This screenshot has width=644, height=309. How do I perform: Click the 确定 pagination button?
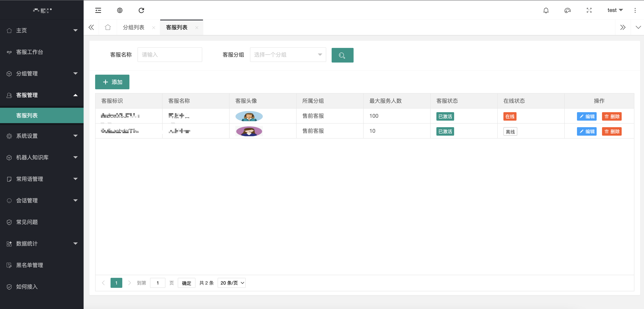tap(186, 283)
